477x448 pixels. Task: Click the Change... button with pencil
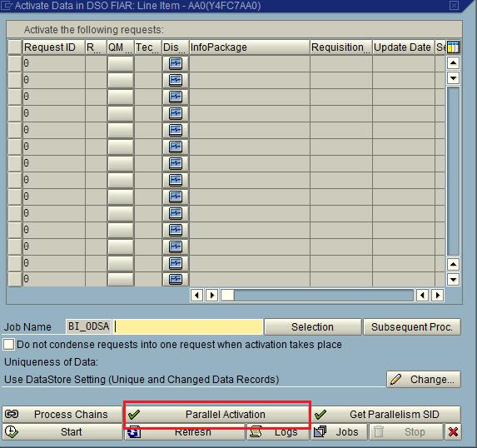pyautogui.click(x=424, y=379)
